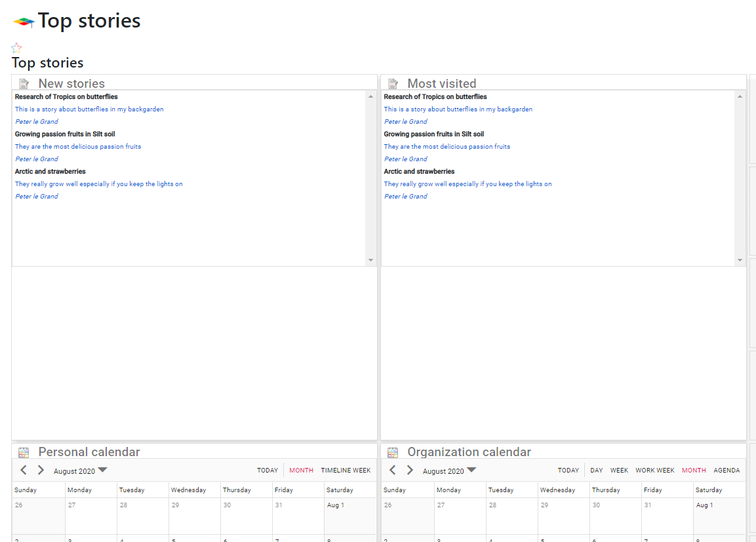The width and height of the screenshot is (756, 542).
Task: Click the Organization calendar heading
Action: coord(469,452)
